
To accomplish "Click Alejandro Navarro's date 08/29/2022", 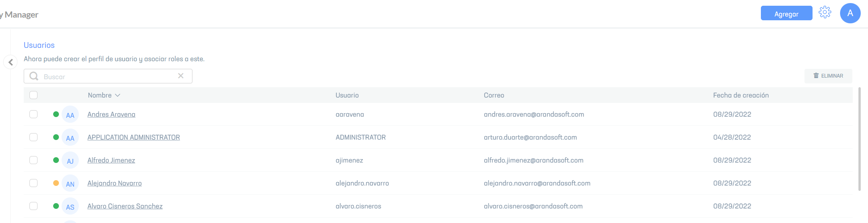I will pos(732,183).
